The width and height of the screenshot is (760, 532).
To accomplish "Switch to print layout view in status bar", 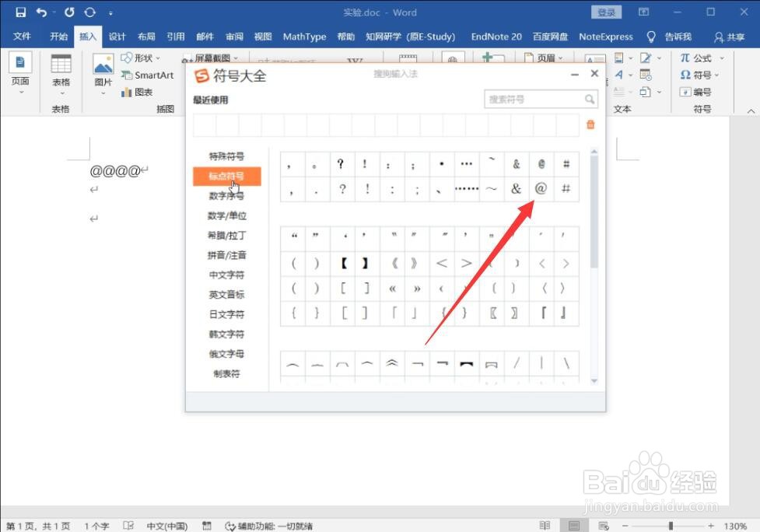I will [574, 526].
